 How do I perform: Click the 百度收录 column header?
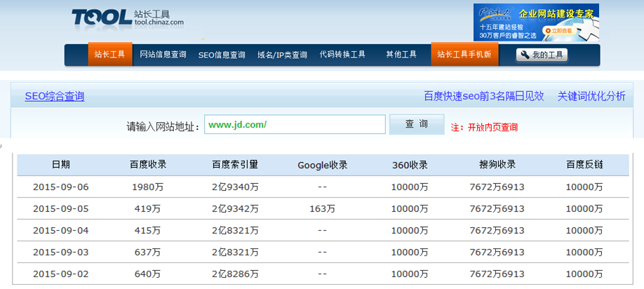pyautogui.click(x=148, y=165)
